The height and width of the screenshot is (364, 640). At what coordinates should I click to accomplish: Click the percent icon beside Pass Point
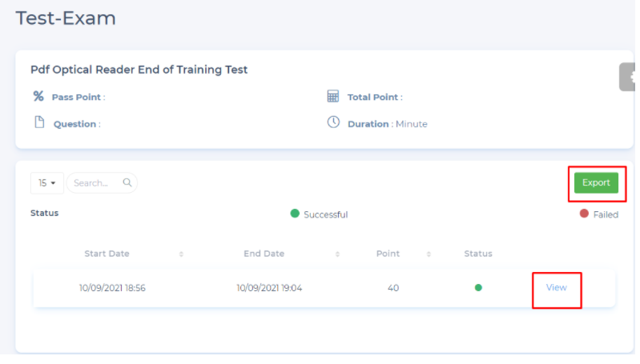coord(38,96)
